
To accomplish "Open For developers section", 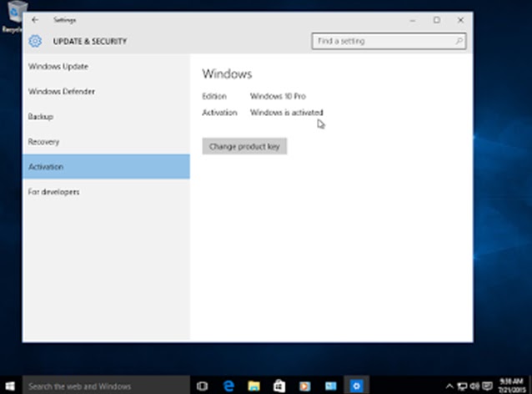I will point(106,192).
